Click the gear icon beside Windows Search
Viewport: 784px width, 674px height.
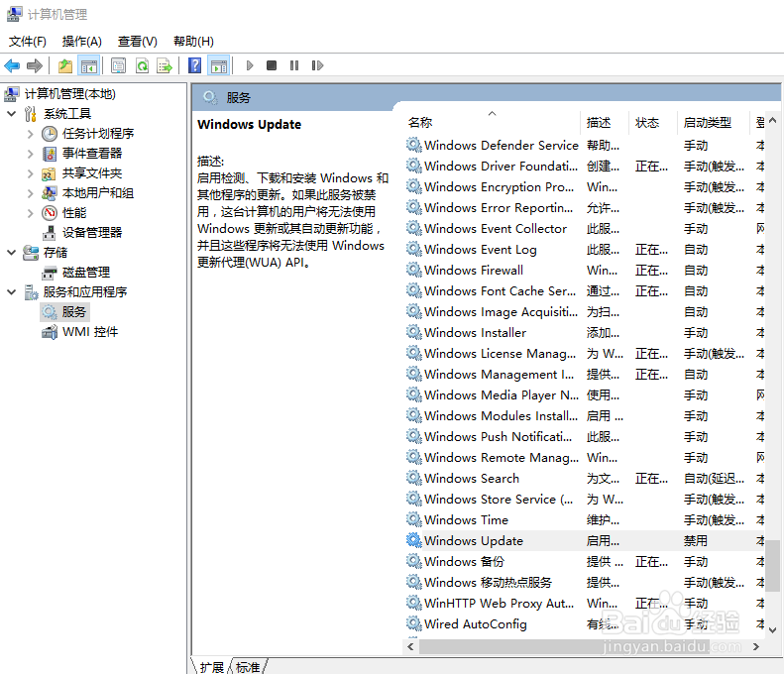coord(413,478)
